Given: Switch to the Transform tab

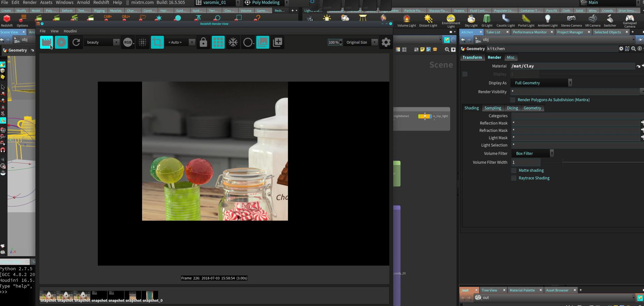Looking at the screenshot, I should (472, 57).
